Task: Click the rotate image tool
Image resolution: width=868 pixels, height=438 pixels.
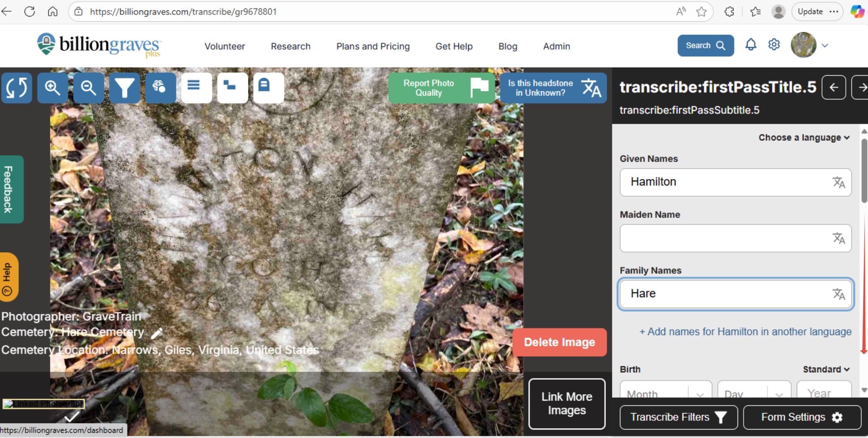Action: pos(17,88)
